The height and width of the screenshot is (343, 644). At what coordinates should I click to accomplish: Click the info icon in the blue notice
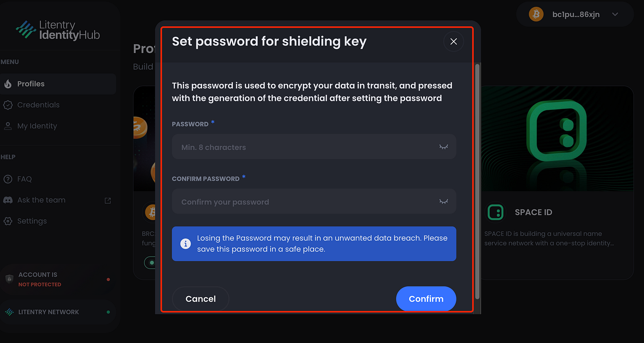coord(185,244)
